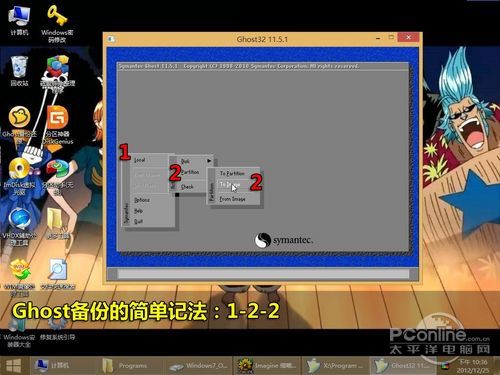Choose From Image in the Partition submenu
This screenshot has height=375, width=500.
point(232,199)
